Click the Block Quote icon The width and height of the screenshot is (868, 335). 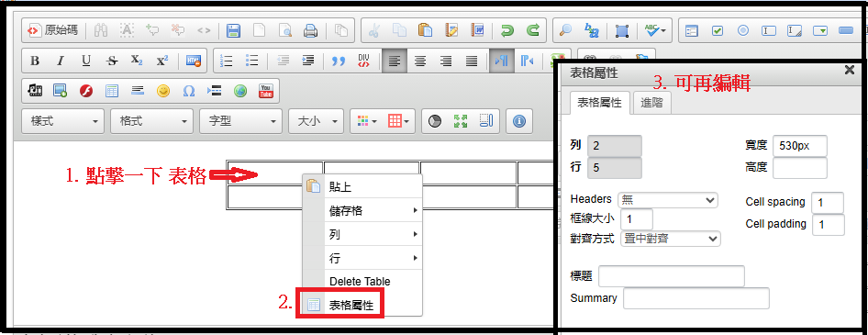click(x=339, y=61)
